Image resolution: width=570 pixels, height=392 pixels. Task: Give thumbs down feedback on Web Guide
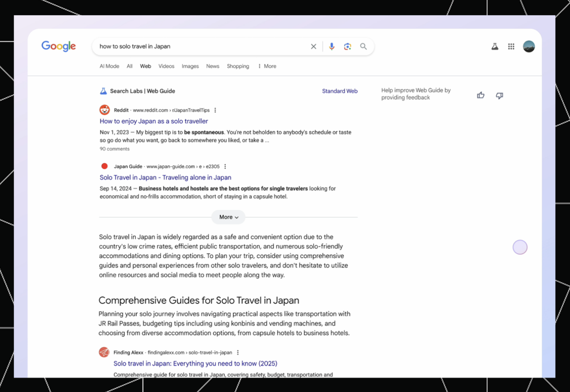(x=499, y=95)
